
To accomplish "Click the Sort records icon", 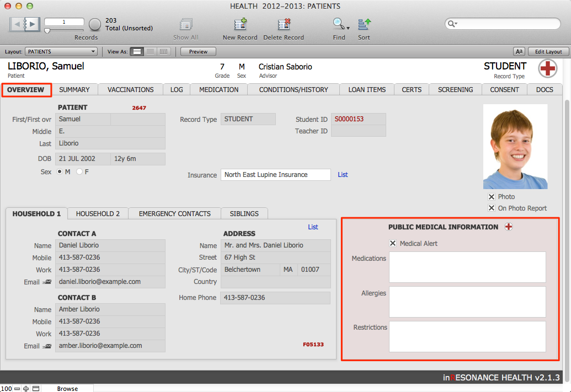I will pyautogui.click(x=364, y=24).
